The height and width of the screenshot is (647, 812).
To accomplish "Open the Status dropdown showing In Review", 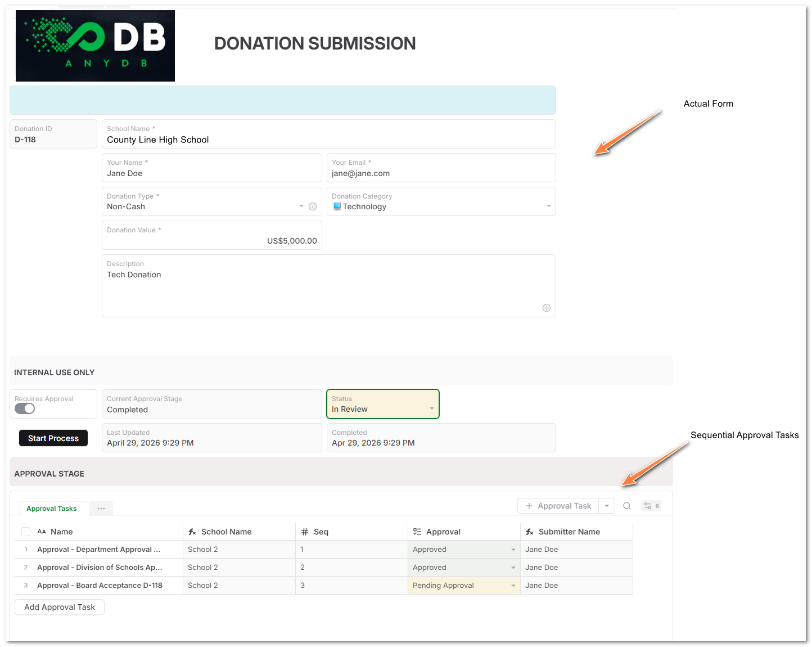I will coord(383,404).
